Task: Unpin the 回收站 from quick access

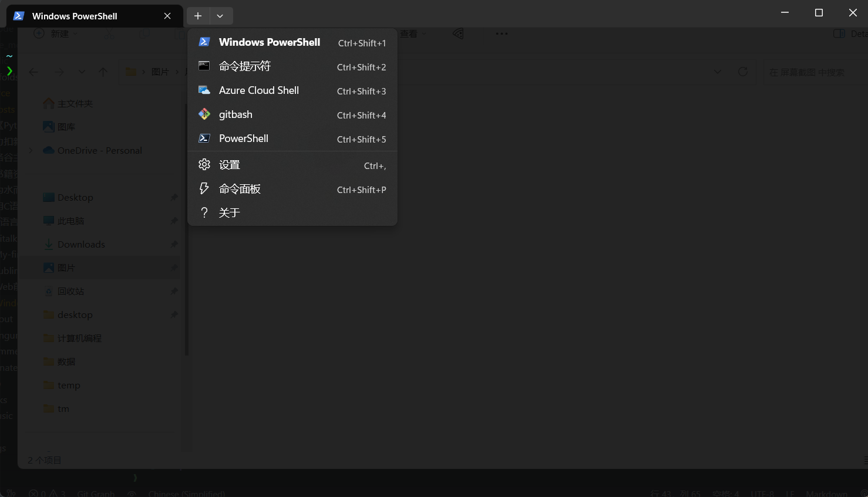Action: click(x=174, y=291)
